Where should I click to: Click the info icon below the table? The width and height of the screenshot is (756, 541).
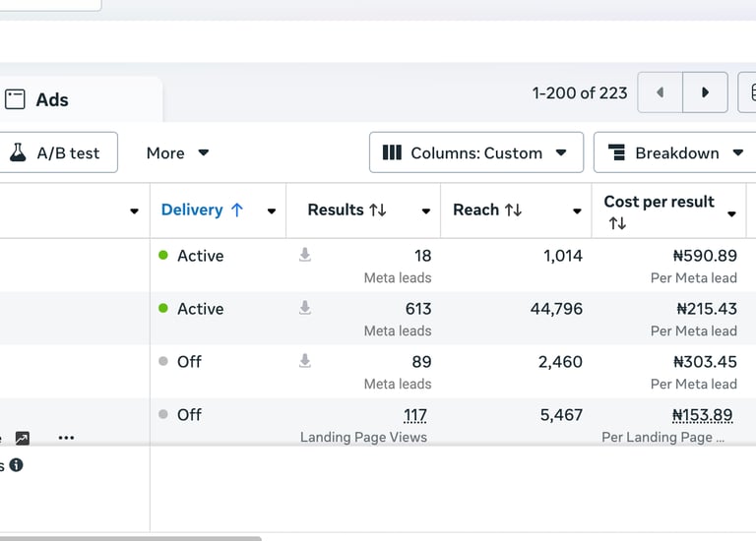(x=17, y=465)
